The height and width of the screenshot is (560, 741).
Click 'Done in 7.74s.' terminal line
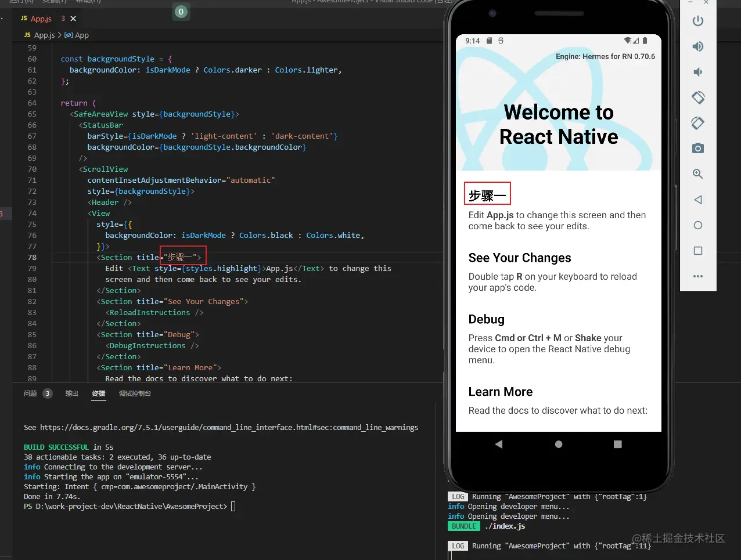52,497
